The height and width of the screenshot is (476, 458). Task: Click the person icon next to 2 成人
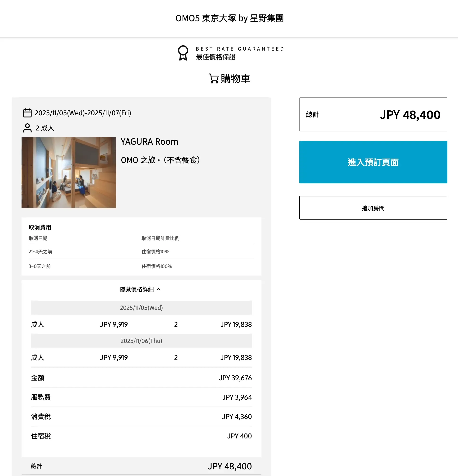(x=27, y=128)
